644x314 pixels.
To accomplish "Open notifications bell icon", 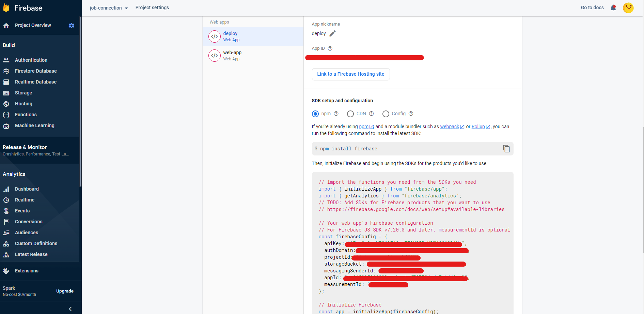I will [613, 8].
